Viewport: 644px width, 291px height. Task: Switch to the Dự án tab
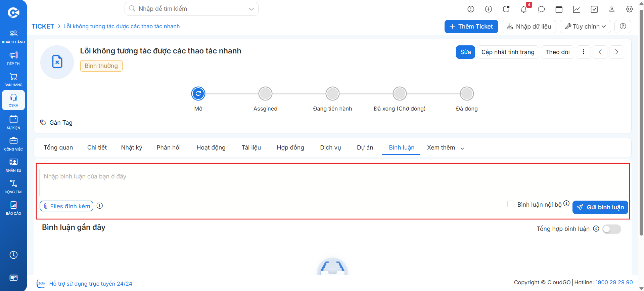(365, 148)
